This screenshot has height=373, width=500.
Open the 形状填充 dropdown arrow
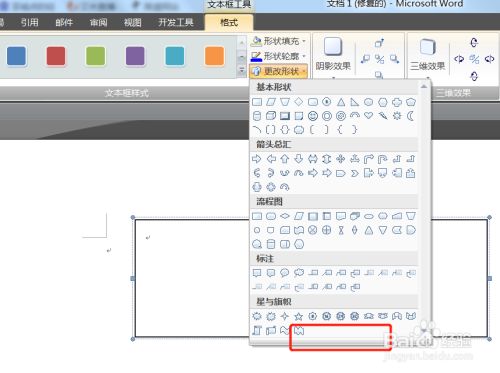pos(304,41)
